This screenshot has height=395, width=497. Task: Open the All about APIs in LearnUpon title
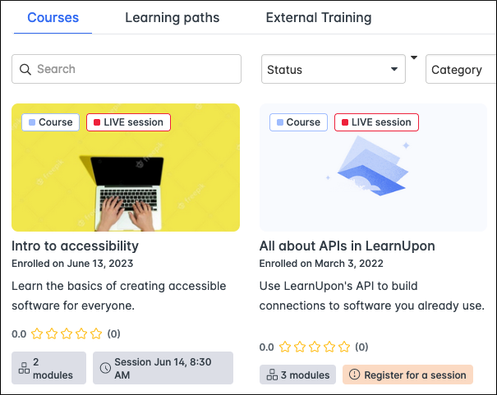point(347,246)
